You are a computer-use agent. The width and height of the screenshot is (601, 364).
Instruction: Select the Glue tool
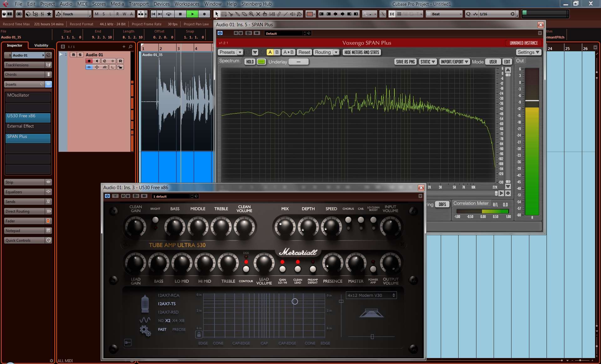pos(238,14)
